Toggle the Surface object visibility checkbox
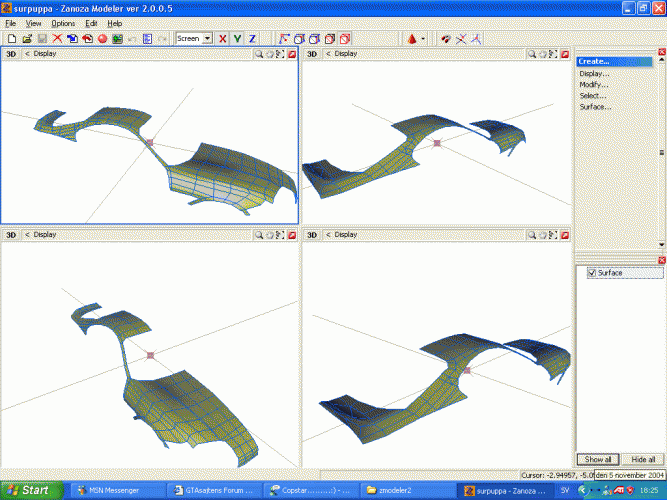 (x=592, y=272)
